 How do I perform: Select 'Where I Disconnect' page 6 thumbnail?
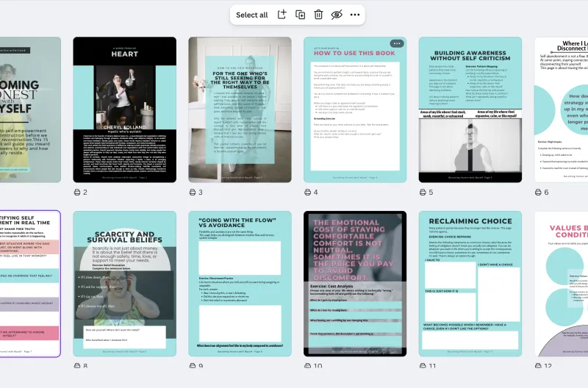(x=561, y=109)
